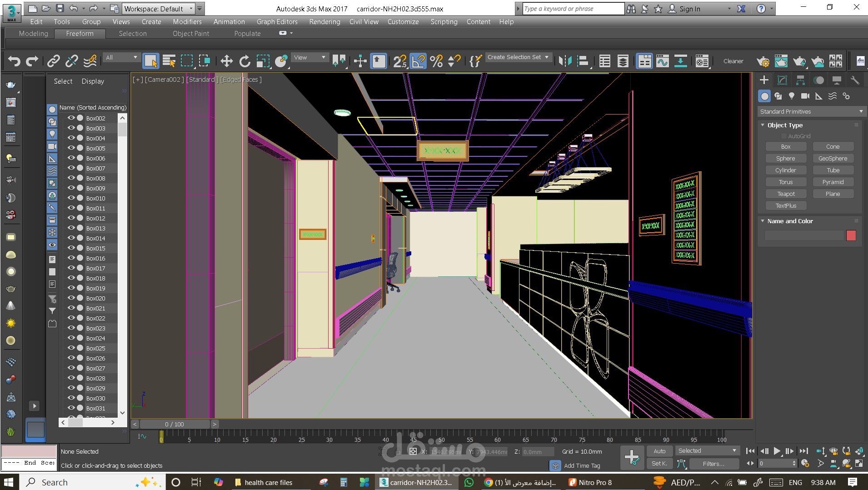
Task: Expand the Create Selection Set dropdown
Action: 518,57
